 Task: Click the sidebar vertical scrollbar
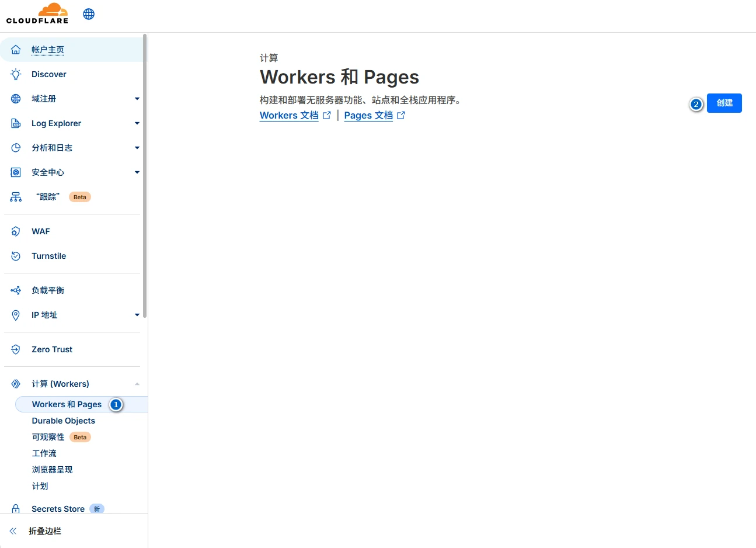(145, 175)
